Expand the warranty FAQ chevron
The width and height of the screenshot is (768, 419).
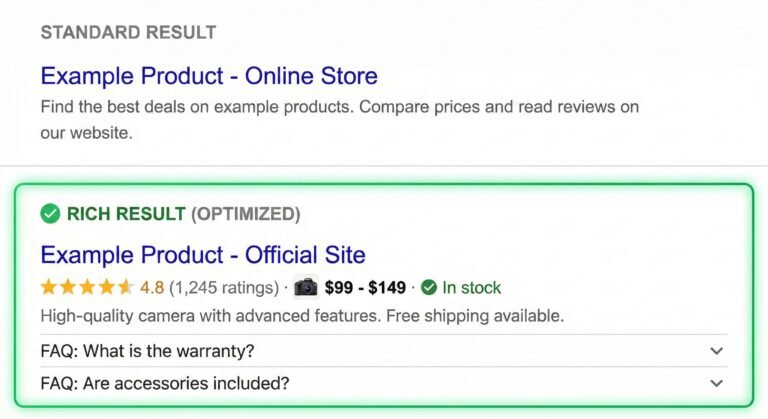point(716,351)
